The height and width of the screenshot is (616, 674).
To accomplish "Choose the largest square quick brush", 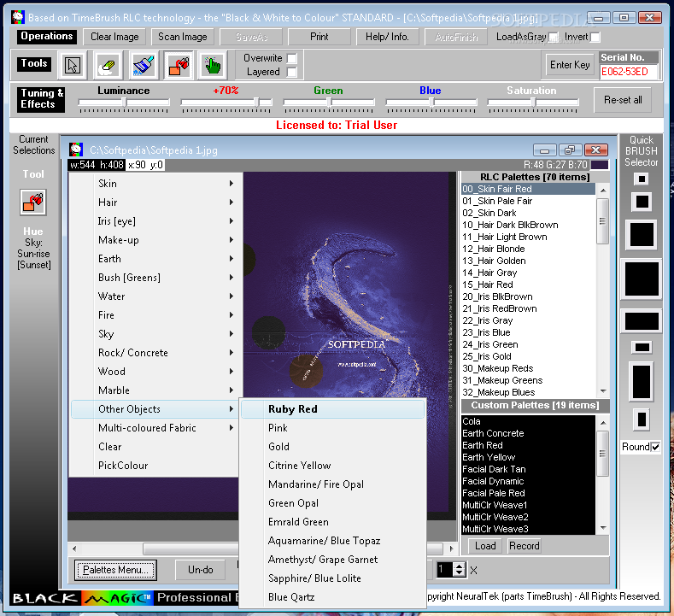I will click(x=642, y=279).
